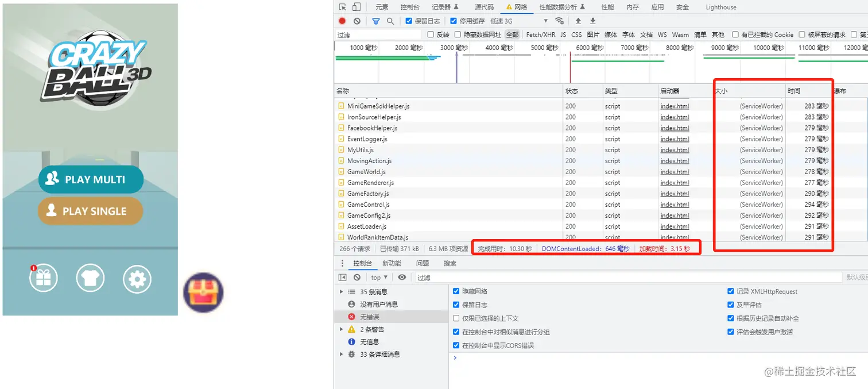This screenshot has height=389, width=868.
Task: Toggle the 隐藏网络 console checkbox
Action: 456,291
